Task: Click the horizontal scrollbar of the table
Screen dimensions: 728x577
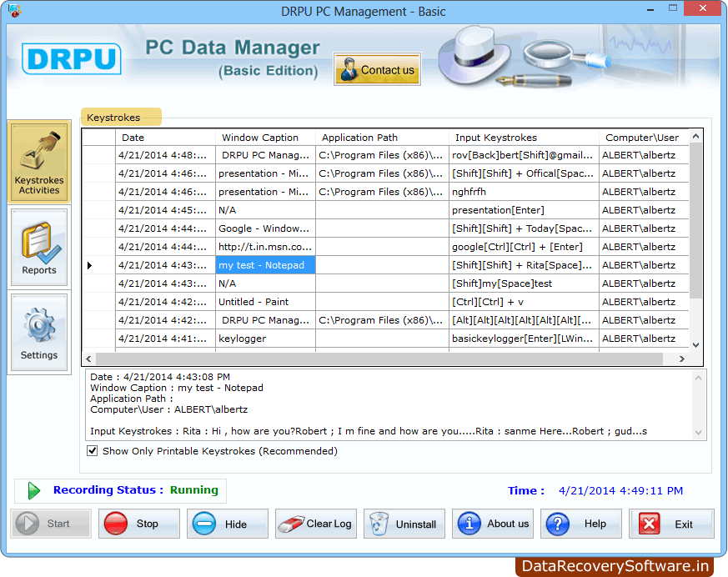Action: (x=379, y=359)
